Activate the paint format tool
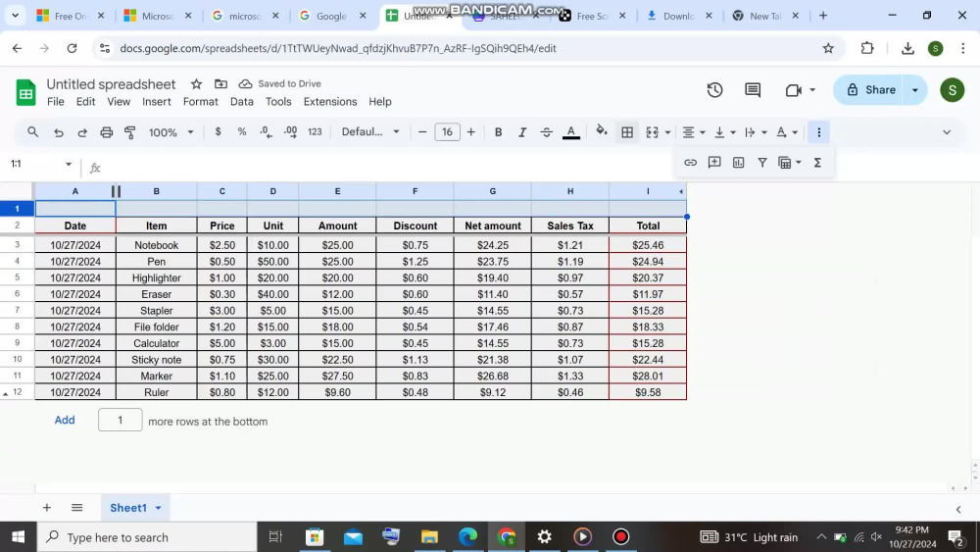This screenshot has height=552, width=980. click(130, 132)
